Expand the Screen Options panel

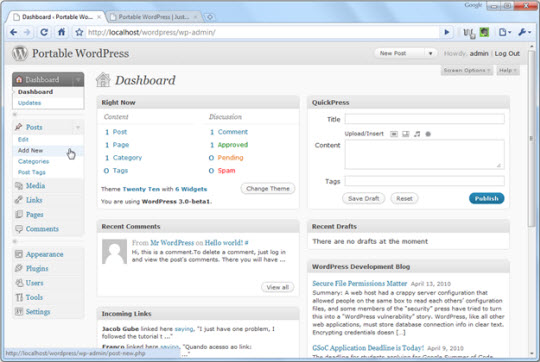[467, 70]
